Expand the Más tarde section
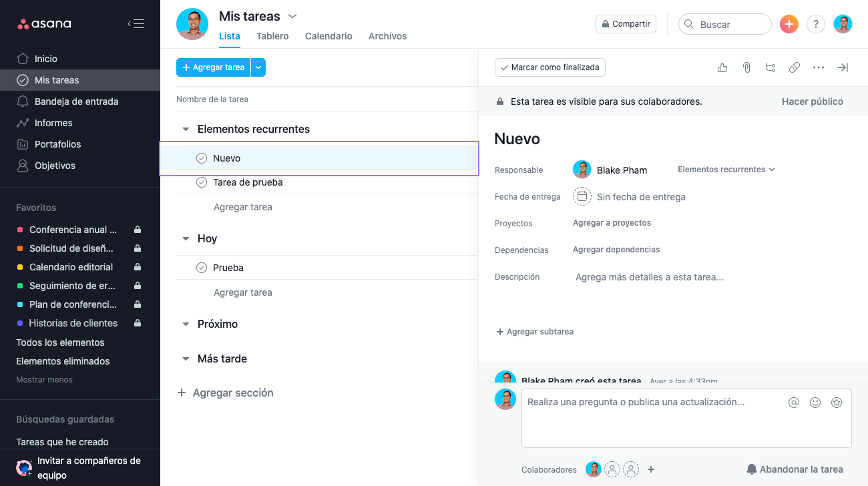This screenshot has width=868, height=486. tap(186, 359)
